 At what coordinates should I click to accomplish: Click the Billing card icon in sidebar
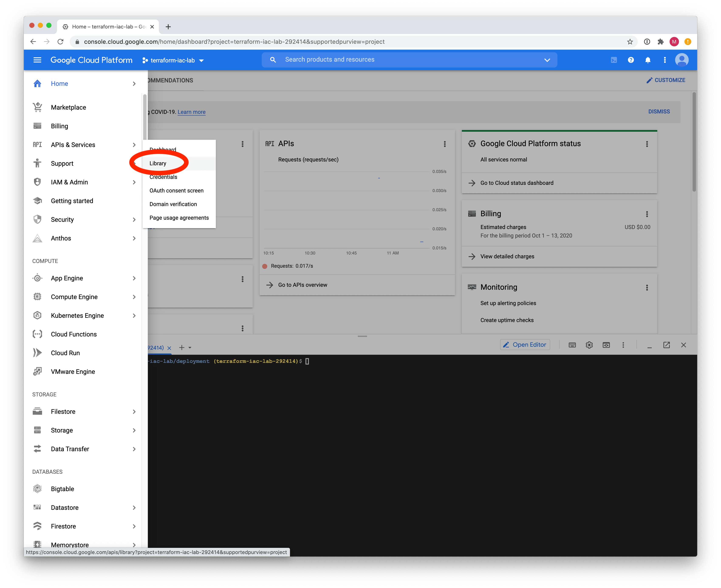coord(37,126)
